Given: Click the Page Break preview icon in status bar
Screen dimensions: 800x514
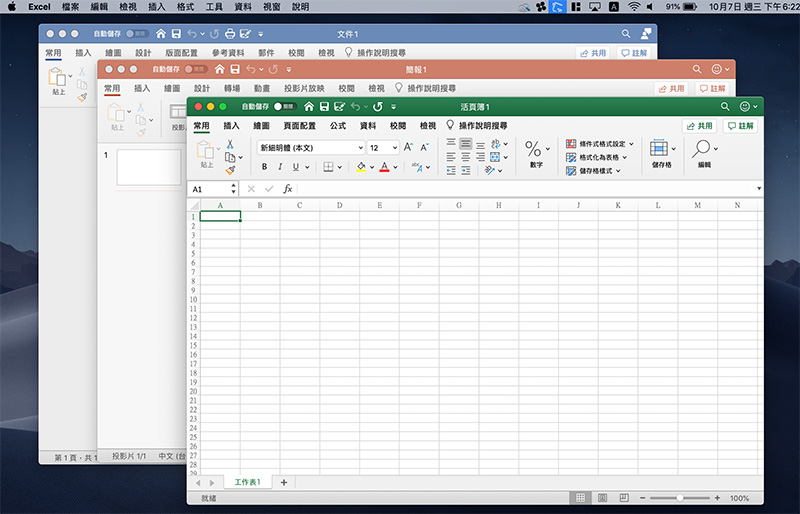Looking at the screenshot, I should 623,498.
